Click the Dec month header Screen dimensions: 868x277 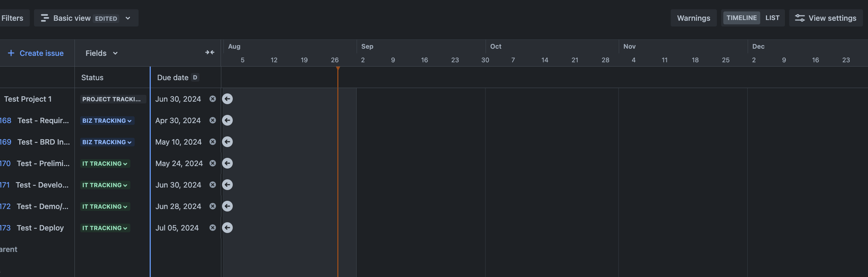(758, 46)
